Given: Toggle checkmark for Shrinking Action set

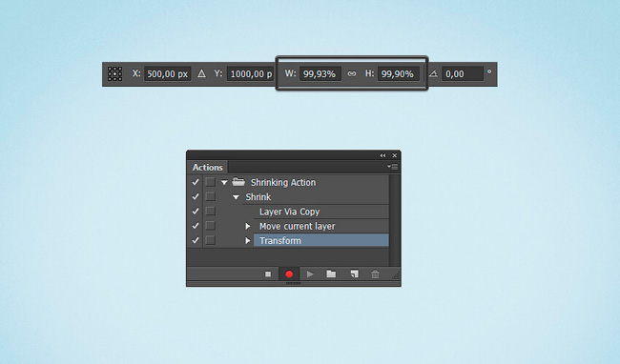Looking at the screenshot, I should click(196, 182).
